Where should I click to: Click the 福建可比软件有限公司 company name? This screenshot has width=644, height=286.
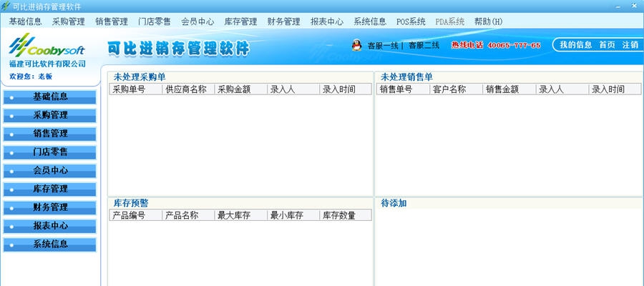point(48,64)
